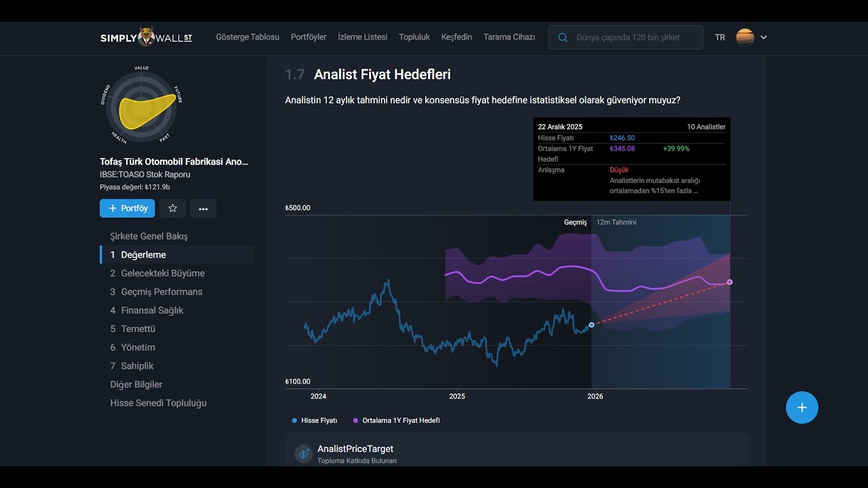Click the Toplama Katkıda Bulunan subtitle
The width and height of the screenshot is (868, 488).
point(357,461)
